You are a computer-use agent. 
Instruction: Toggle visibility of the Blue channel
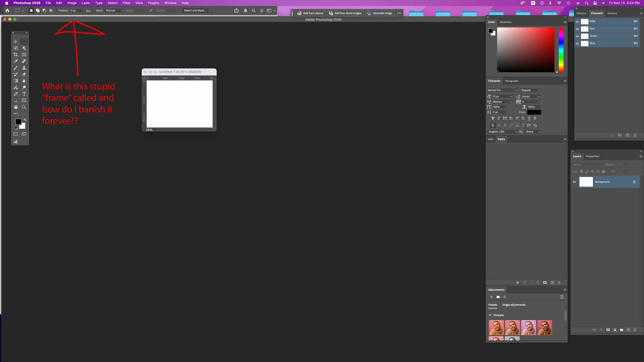[577, 43]
